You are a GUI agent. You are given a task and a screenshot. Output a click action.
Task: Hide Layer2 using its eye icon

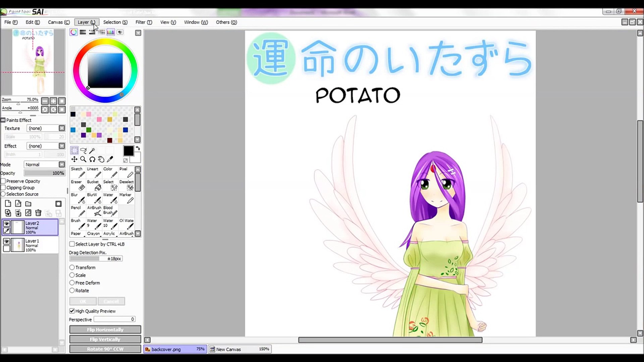pos(6,224)
